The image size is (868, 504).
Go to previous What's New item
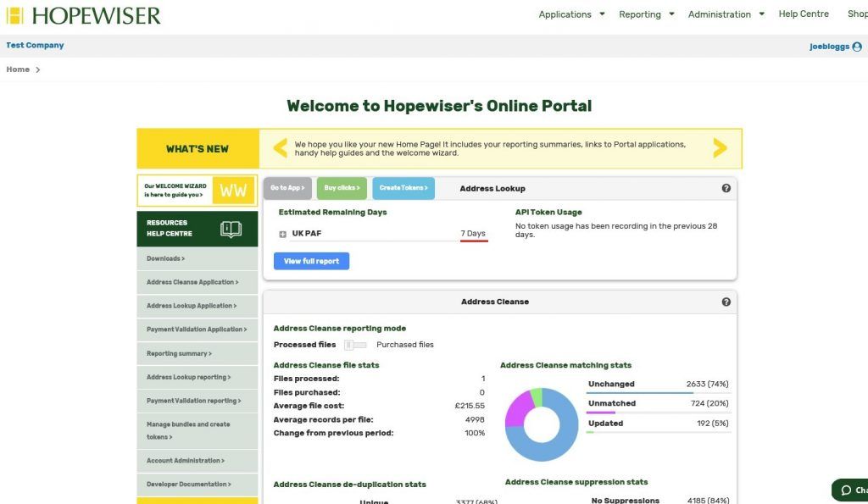point(280,149)
